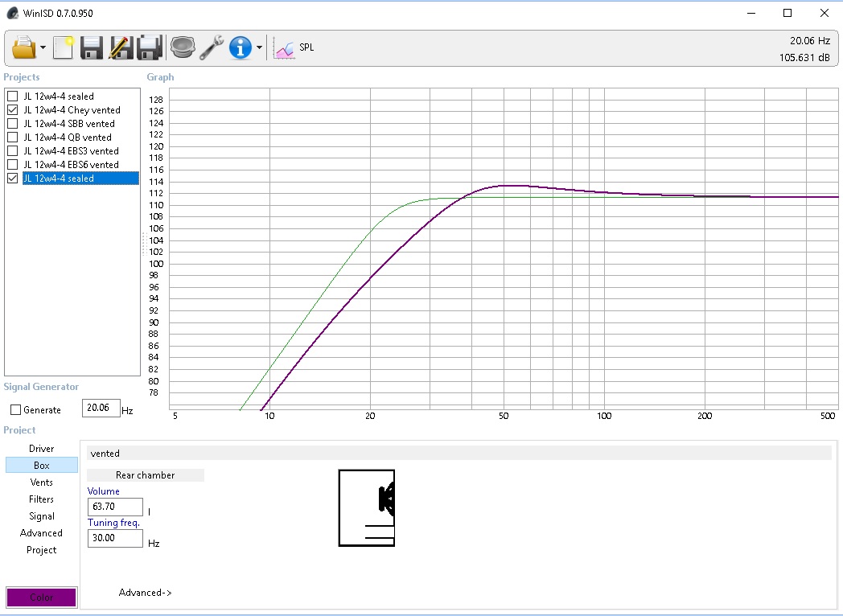Click the Advanced-> link

click(x=145, y=593)
